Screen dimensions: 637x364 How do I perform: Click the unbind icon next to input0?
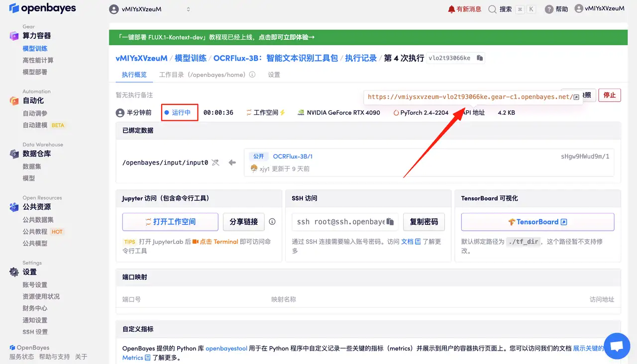[x=215, y=162]
